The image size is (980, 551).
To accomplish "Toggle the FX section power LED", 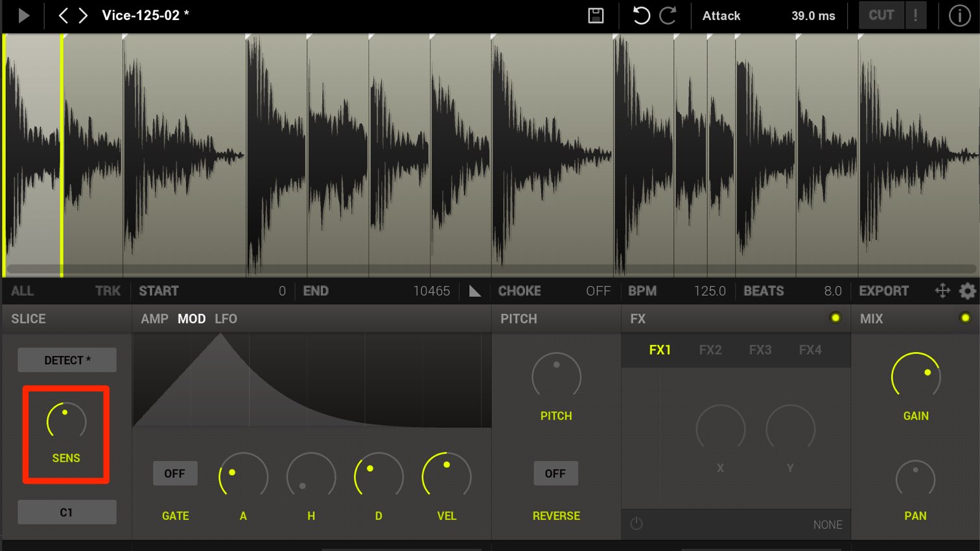I will (835, 318).
